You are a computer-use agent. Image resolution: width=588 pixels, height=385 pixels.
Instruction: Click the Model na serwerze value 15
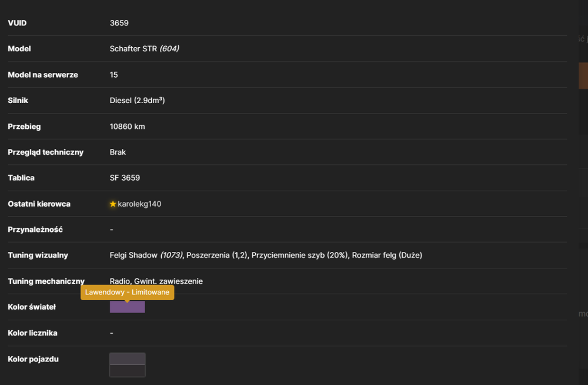113,75
